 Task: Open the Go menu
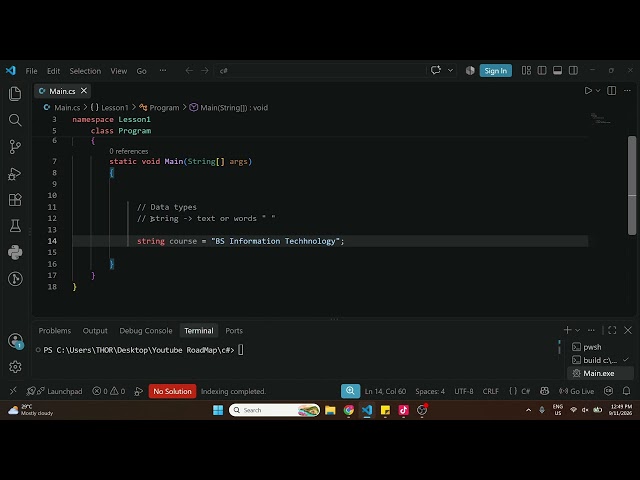coord(141,71)
